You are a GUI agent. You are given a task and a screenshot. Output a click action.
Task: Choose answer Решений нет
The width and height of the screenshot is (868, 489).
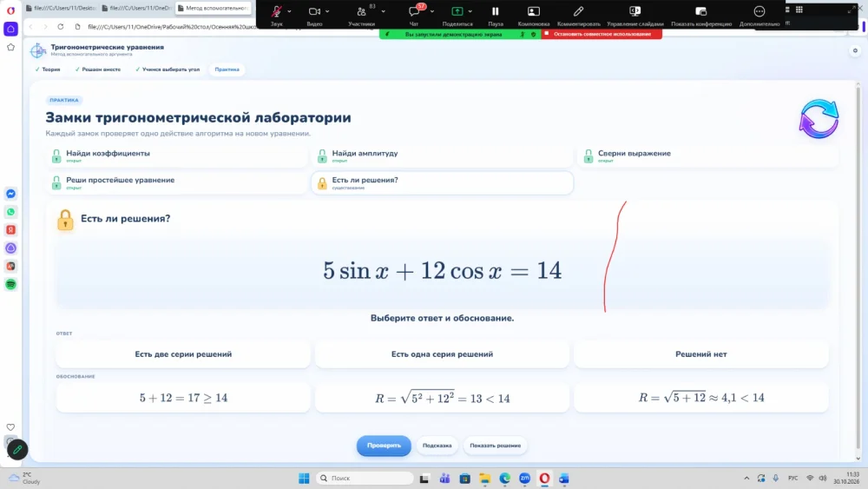[700, 354]
